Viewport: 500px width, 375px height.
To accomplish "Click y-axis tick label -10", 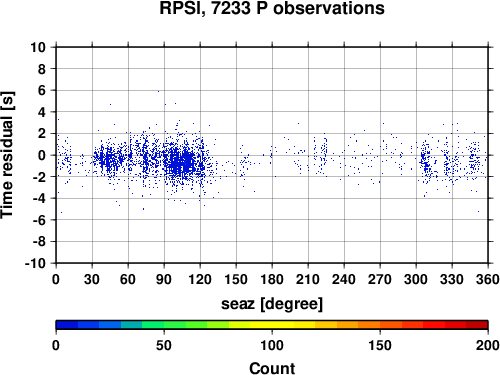I will tap(35, 263).
